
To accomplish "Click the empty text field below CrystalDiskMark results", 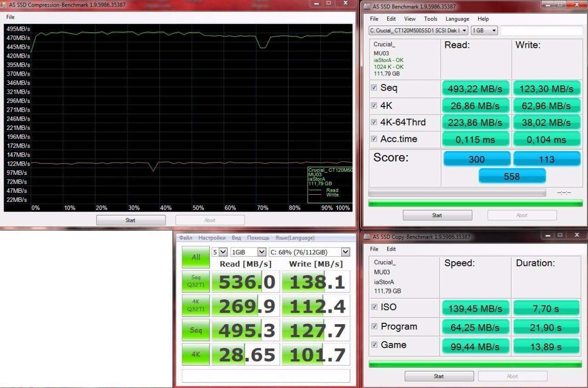I will coord(266,376).
